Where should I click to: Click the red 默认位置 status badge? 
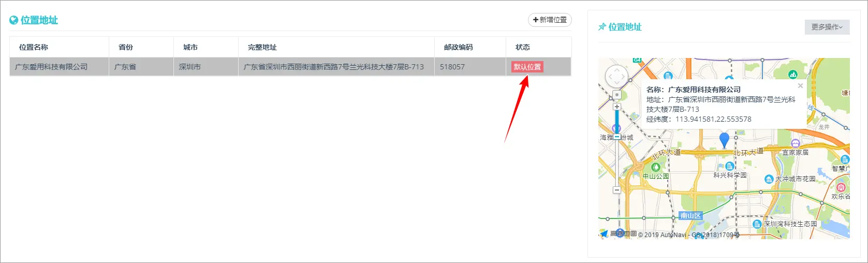click(527, 67)
